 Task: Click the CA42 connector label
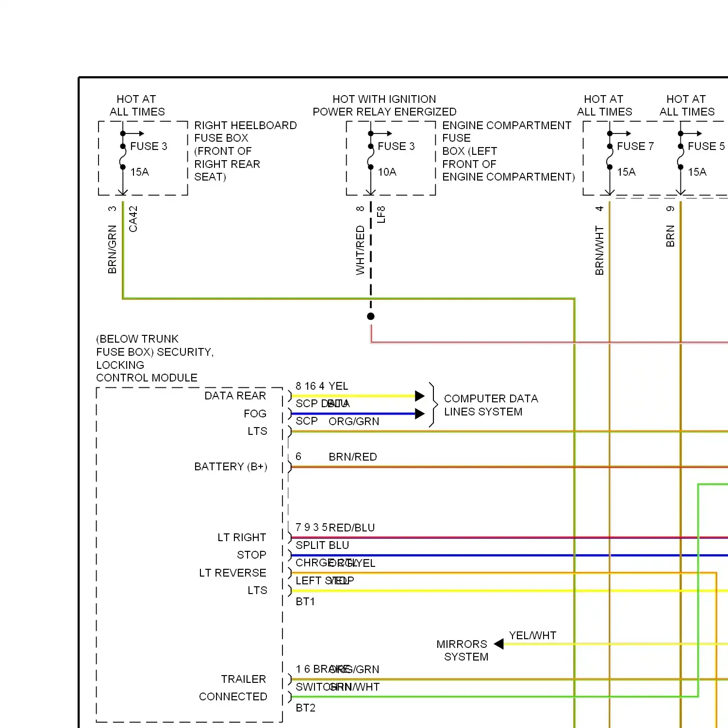pyautogui.click(x=133, y=219)
